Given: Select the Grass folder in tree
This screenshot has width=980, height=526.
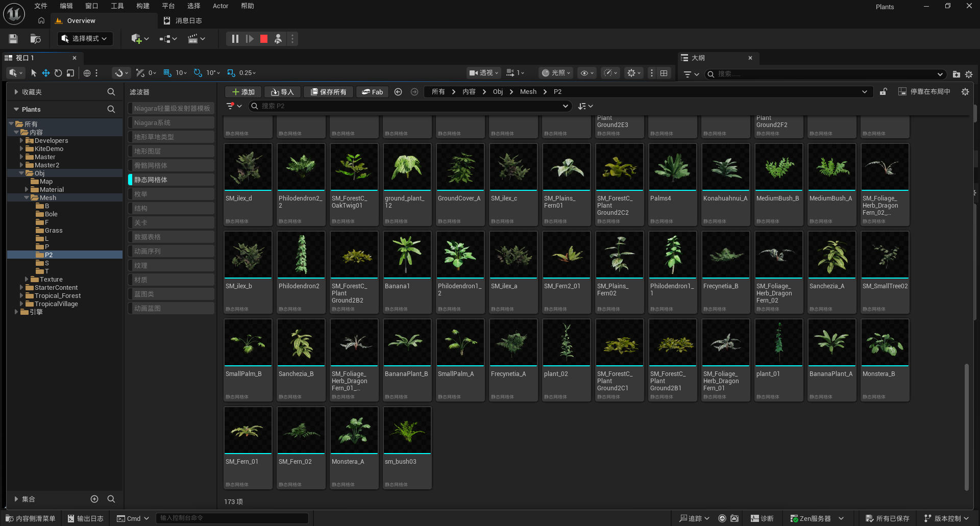Looking at the screenshot, I should [x=54, y=230].
